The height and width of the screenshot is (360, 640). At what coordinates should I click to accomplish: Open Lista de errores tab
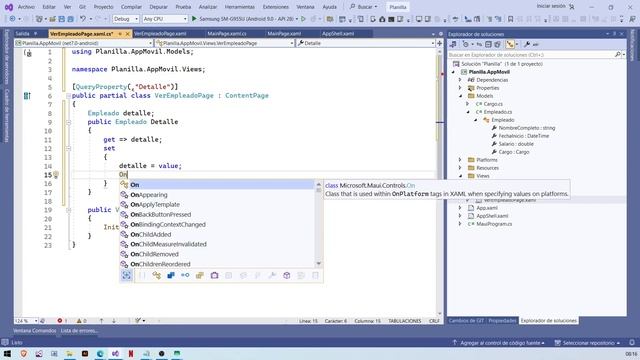(x=79, y=331)
